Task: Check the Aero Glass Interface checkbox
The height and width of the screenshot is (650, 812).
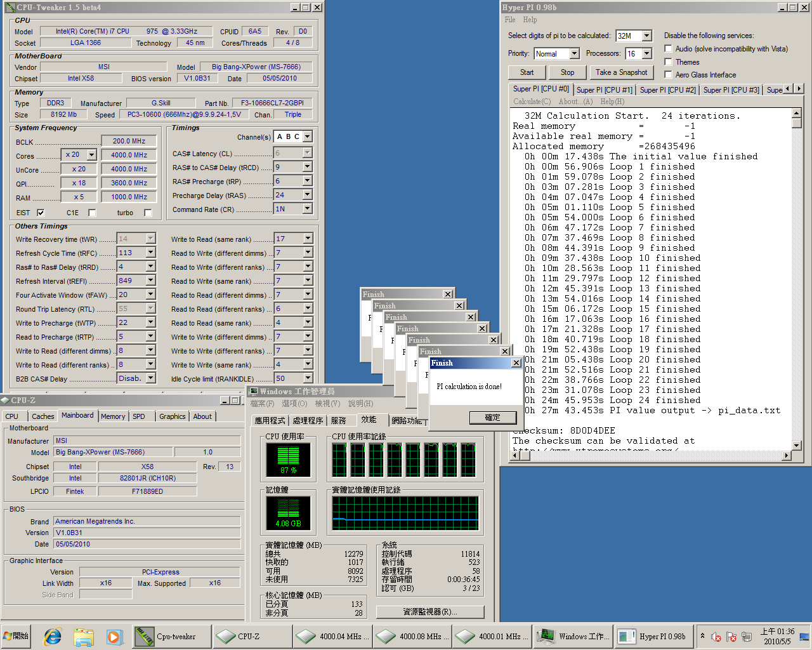Action: click(668, 74)
